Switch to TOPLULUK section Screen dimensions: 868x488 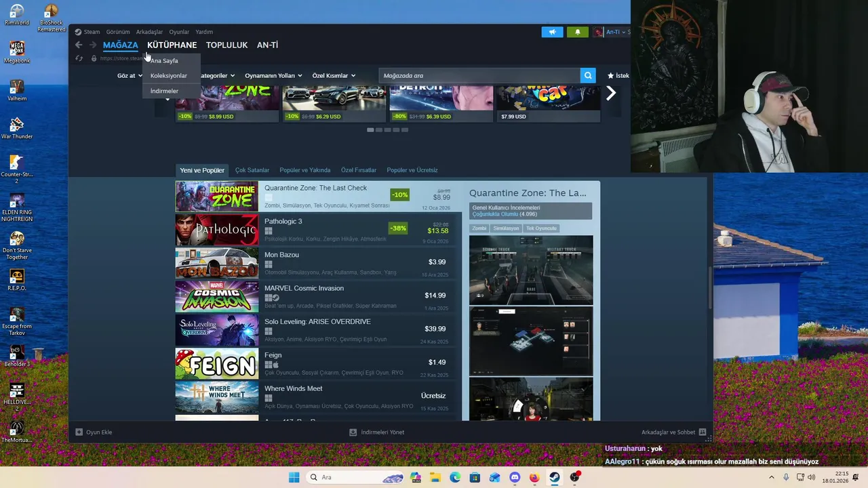pyautogui.click(x=226, y=45)
